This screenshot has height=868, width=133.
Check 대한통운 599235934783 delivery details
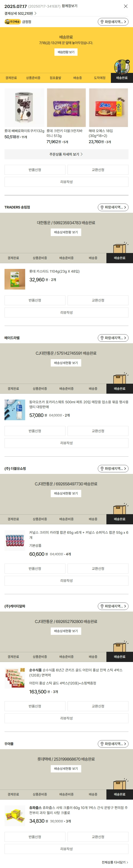coord(66,232)
